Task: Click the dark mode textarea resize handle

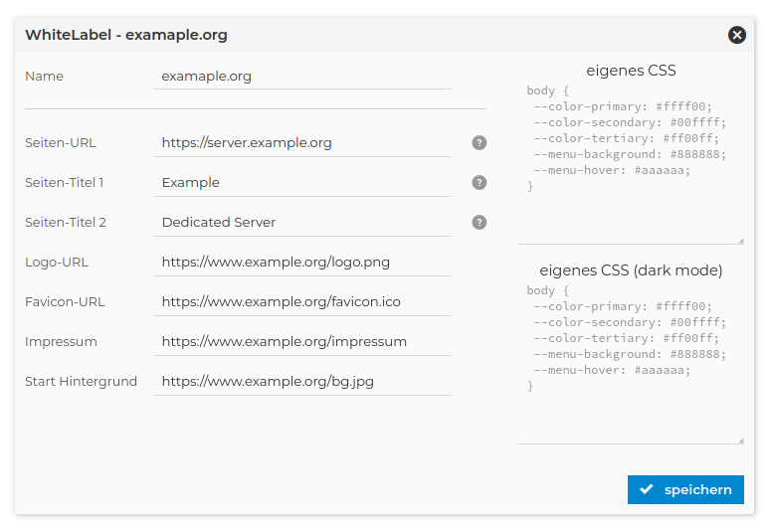Action: point(740,440)
